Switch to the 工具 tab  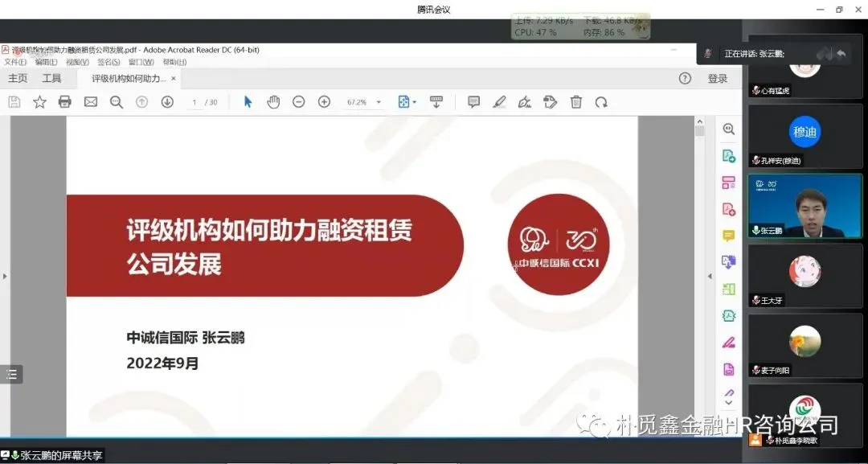point(51,79)
